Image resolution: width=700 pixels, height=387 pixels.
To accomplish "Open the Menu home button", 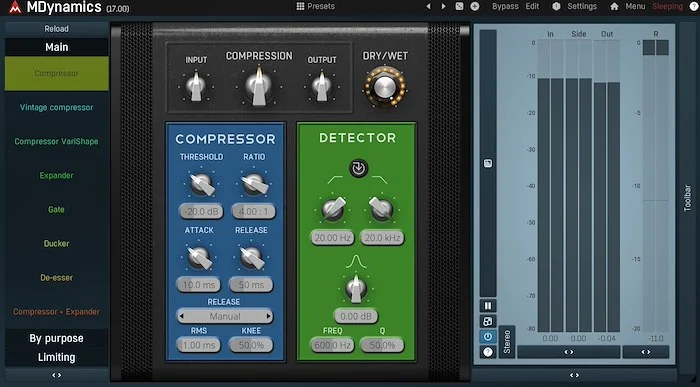I will 628,6.
